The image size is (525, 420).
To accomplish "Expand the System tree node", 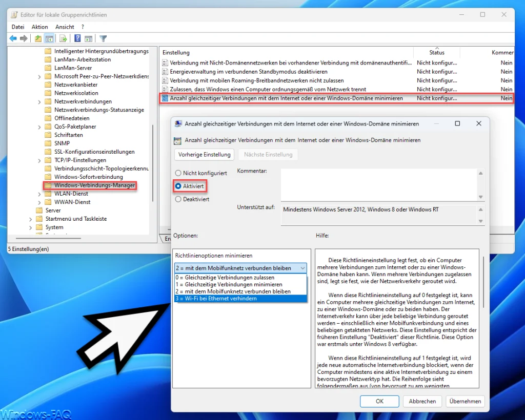I will coord(31,227).
